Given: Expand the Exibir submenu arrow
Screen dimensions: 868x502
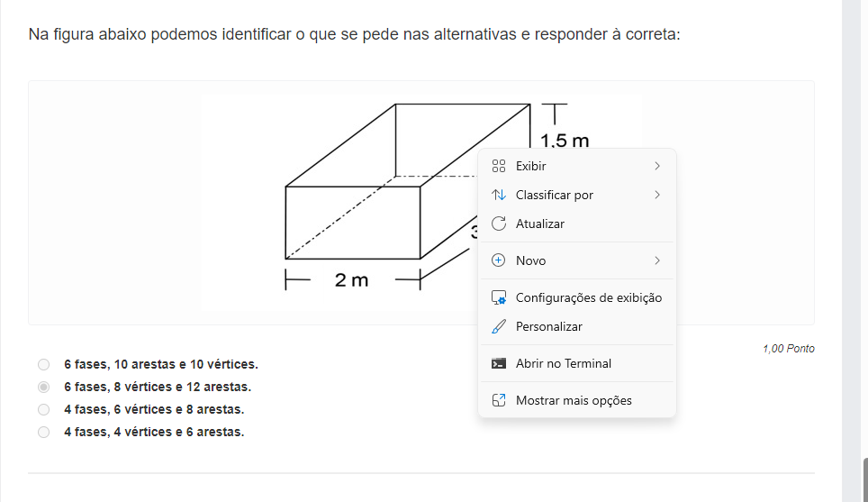Looking at the screenshot, I should 657,166.
